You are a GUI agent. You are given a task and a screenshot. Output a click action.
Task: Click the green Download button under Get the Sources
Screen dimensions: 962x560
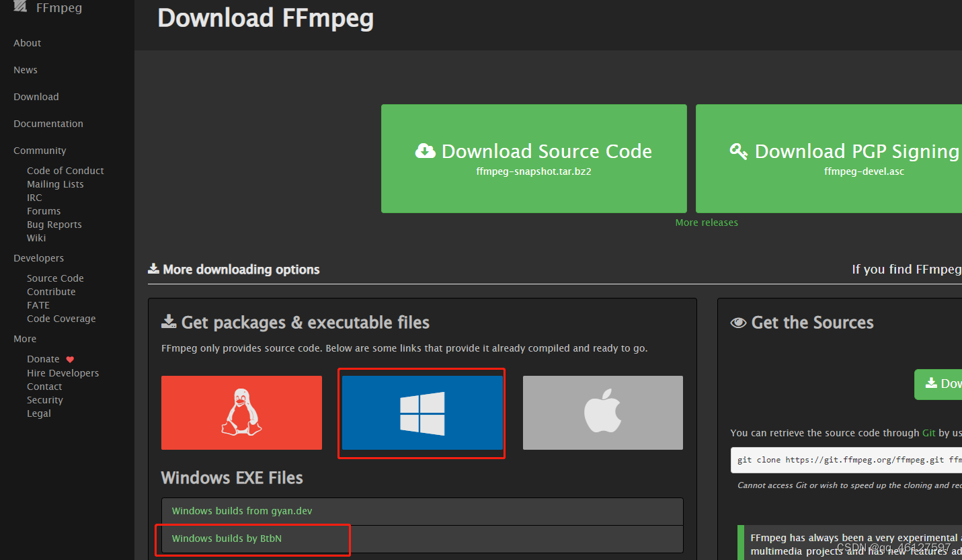tap(938, 384)
